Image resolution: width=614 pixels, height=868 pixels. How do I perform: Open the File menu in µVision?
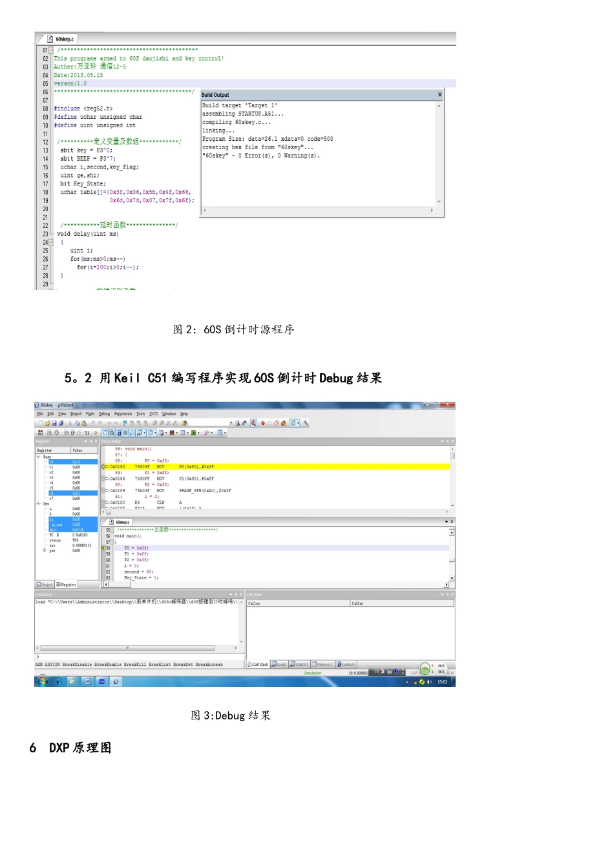[x=40, y=414]
